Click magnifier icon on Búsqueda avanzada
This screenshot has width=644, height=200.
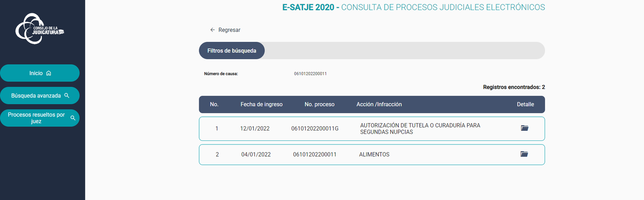(67, 96)
